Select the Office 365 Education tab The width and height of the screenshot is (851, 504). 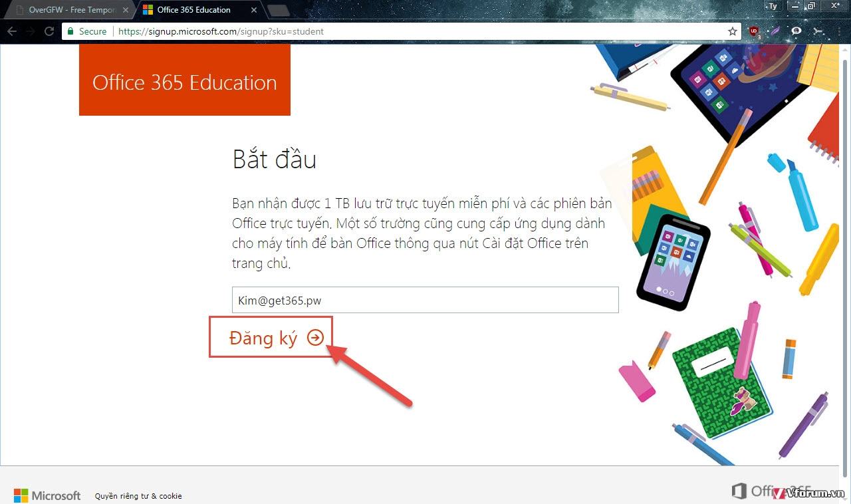pyautogui.click(x=193, y=10)
